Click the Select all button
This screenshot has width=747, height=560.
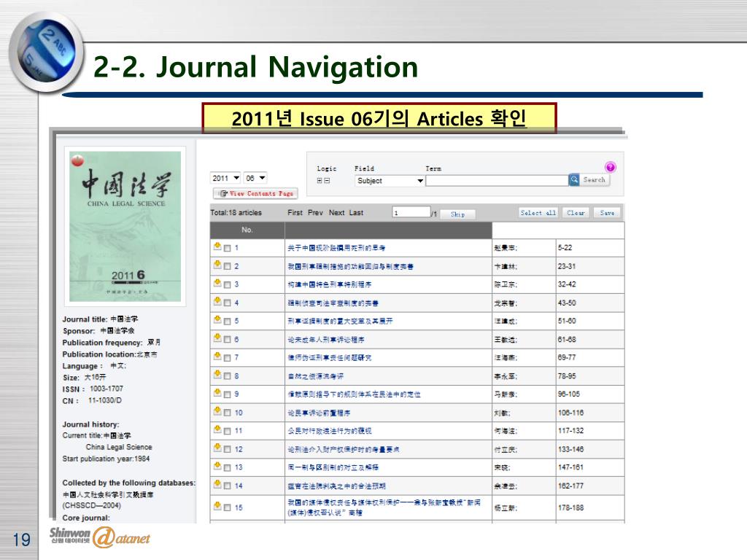click(538, 213)
